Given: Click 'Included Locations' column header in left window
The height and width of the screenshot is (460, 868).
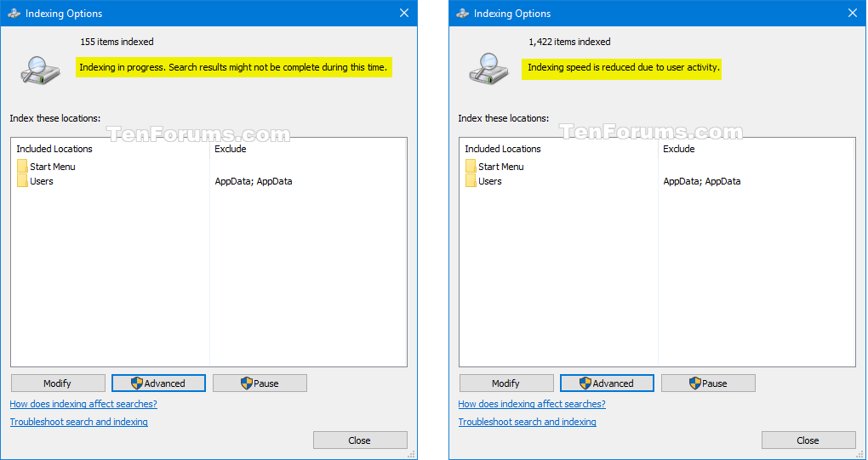Looking at the screenshot, I should point(54,149).
